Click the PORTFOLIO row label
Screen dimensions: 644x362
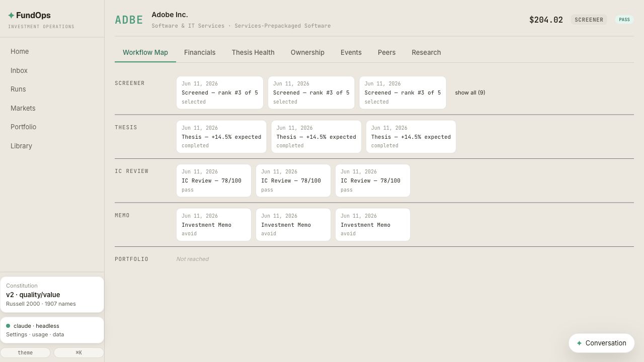(x=132, y=259)
